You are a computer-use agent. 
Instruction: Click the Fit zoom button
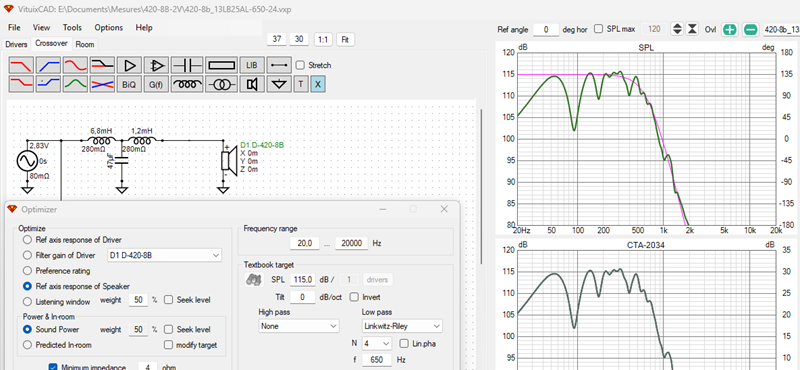[x=345, y=39]
